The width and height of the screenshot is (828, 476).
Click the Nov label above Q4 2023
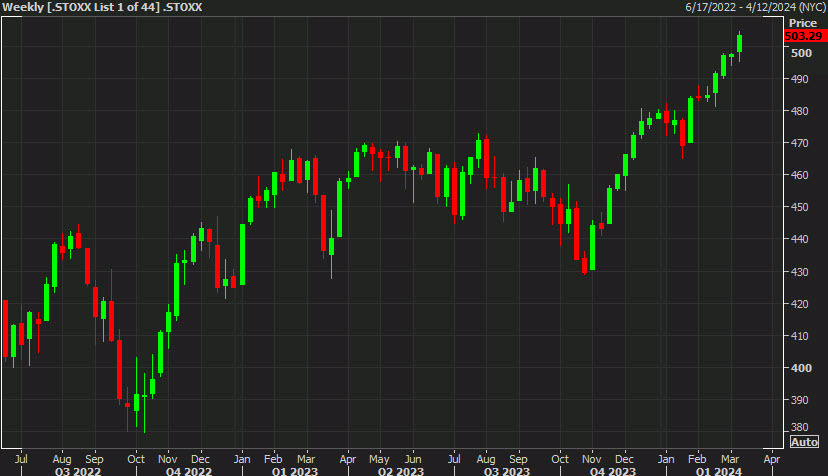[x=591, y=459]
